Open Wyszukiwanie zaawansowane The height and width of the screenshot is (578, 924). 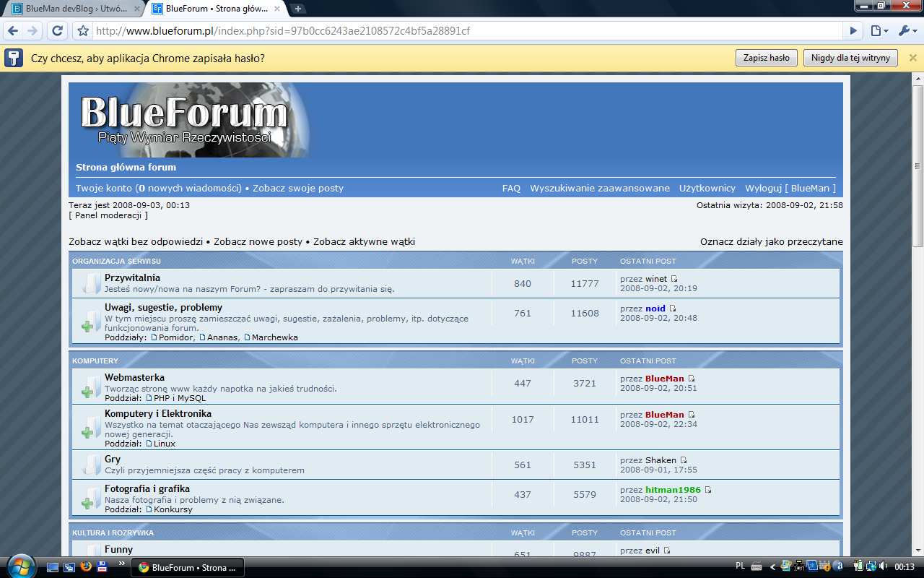[600, 189]
